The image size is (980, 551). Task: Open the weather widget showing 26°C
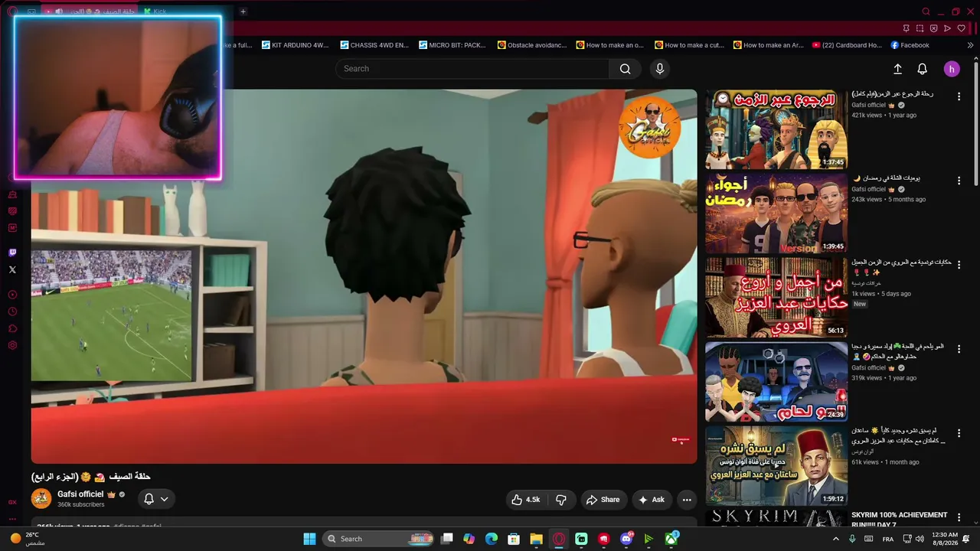click(28, 539)
